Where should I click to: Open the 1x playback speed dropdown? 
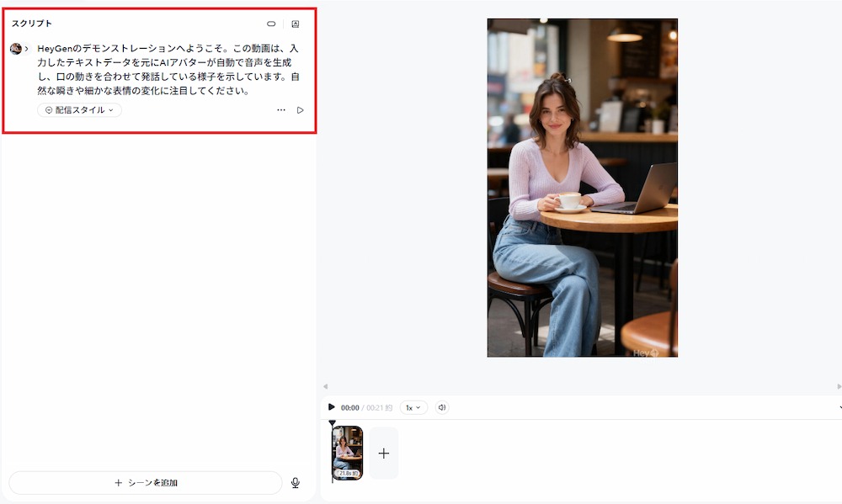(413, 407)
